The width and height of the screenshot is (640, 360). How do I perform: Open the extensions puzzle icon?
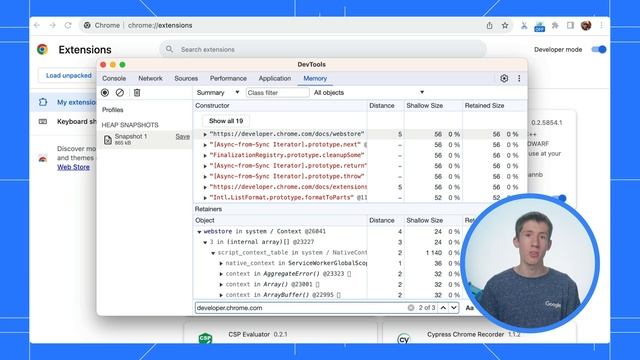pos(555,26)
